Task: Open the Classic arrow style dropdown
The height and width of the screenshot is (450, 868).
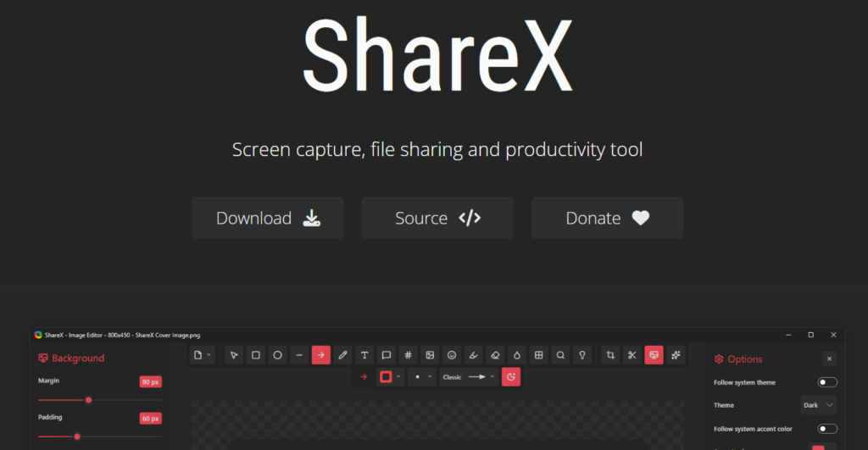Action: pyautogui.click(x=467, y=377)
